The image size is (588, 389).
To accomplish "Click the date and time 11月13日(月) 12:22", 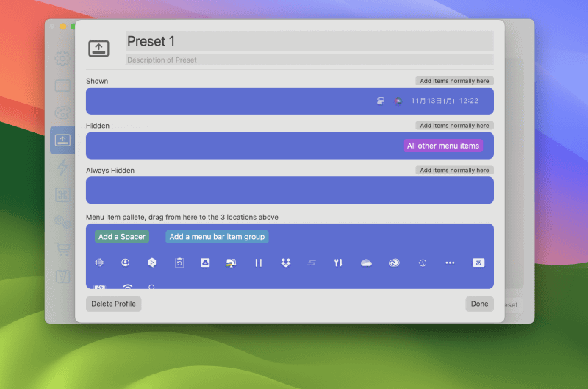I will (445, 101).
